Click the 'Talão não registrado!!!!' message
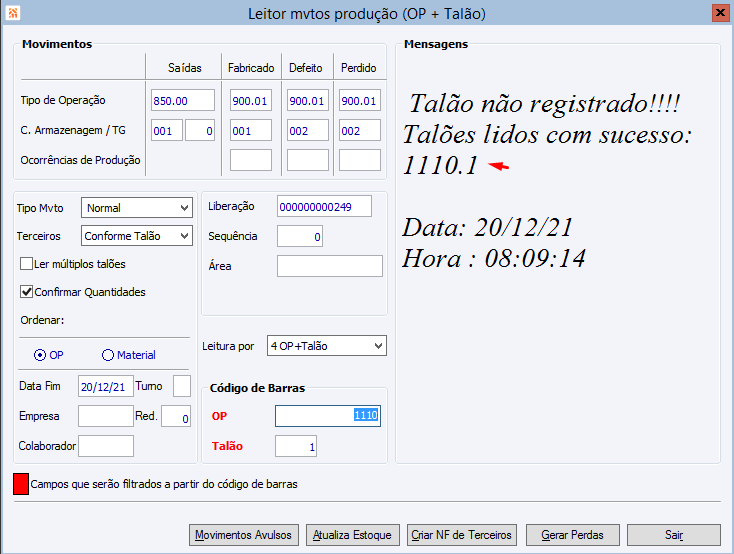The width and height of the screenshot is (734, 554). [544, 103]
